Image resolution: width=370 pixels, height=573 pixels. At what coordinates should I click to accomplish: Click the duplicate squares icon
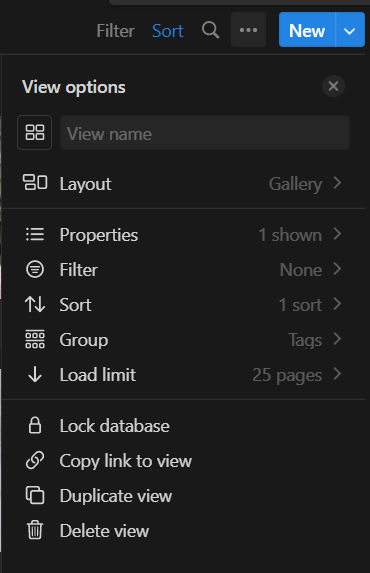click(x=35, y=495)
